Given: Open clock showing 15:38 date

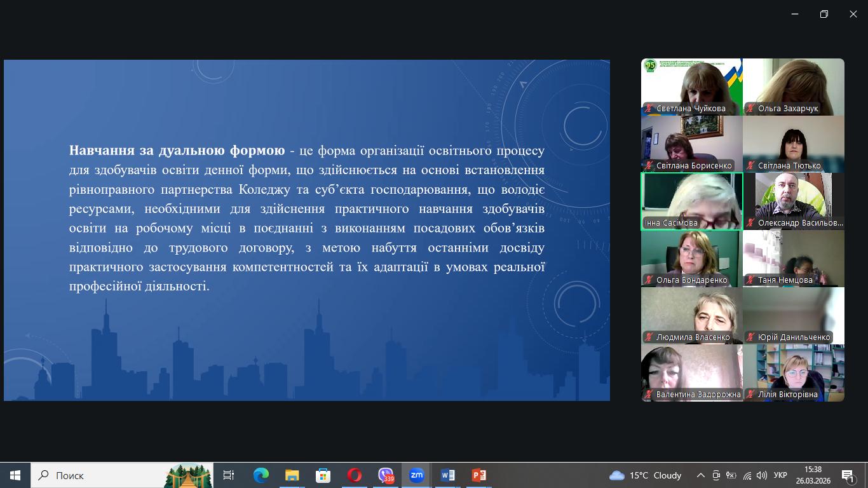Looking at the screenshot, I should click(813, 475).
